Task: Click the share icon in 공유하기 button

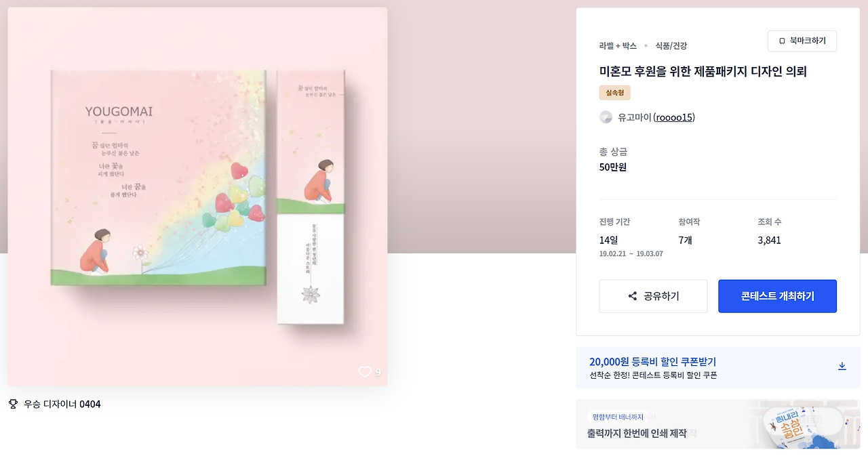Action: pyautogui.click(x=633, y=296)
